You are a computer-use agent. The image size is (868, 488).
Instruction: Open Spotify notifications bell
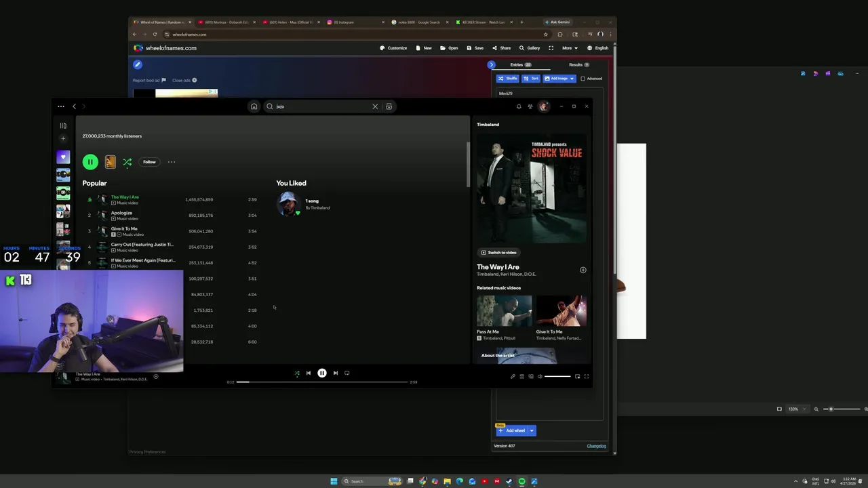click(x=519, y=106)
